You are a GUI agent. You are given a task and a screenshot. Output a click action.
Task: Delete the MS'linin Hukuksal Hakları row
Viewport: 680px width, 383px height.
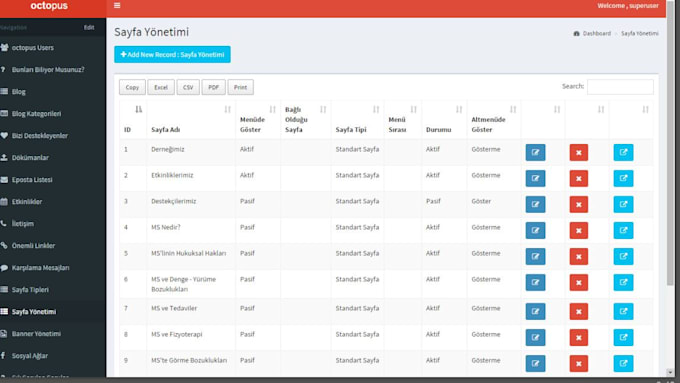pos(579,256)
